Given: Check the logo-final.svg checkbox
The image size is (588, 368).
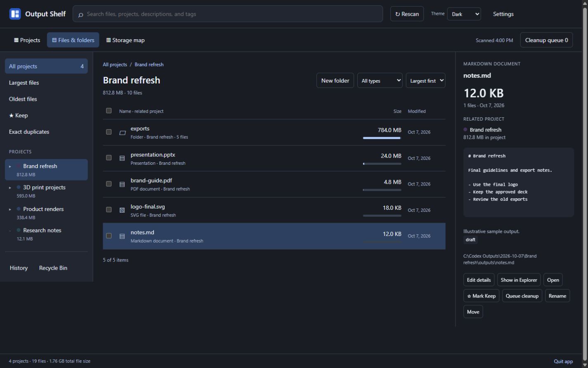Looking at the screenshot, I should point(109,210).
